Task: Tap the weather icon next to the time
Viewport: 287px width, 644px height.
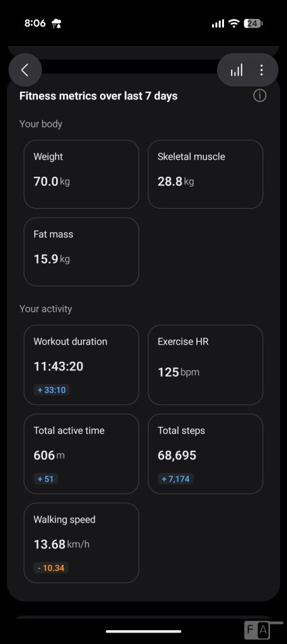Action: 57,23
